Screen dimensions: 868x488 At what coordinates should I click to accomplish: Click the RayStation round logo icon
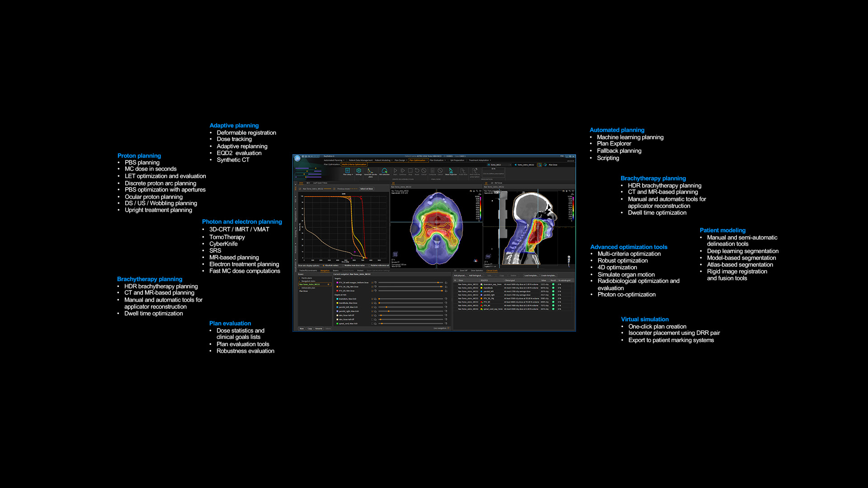[297, 158]
